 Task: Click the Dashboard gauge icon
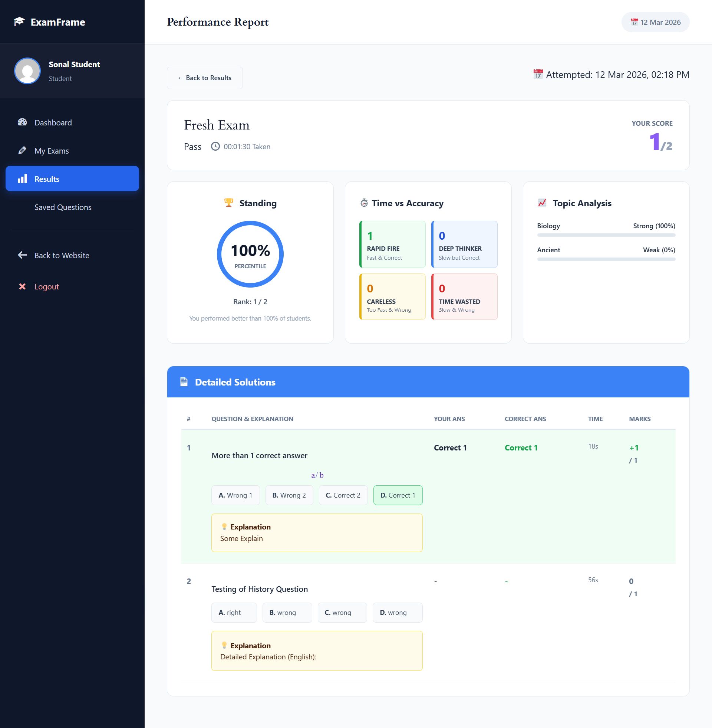(22, 122)
